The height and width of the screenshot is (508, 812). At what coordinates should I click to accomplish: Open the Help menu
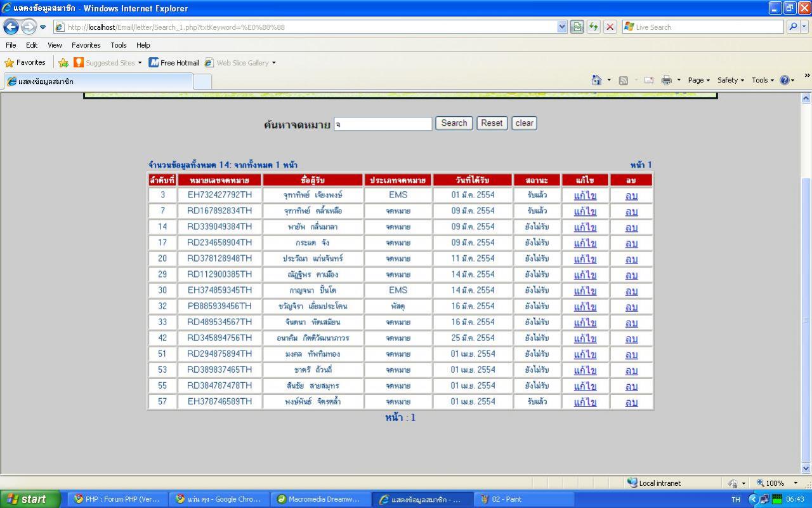(x=143, y=45)
